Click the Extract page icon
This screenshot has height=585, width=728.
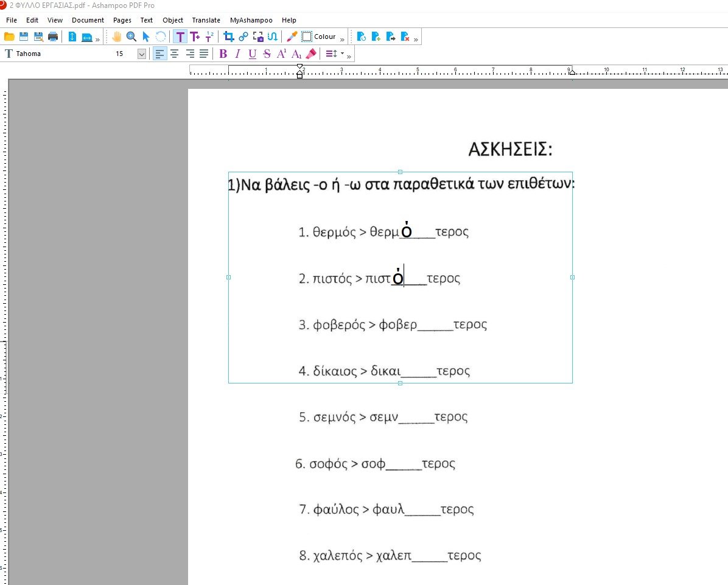click(390, 37)
